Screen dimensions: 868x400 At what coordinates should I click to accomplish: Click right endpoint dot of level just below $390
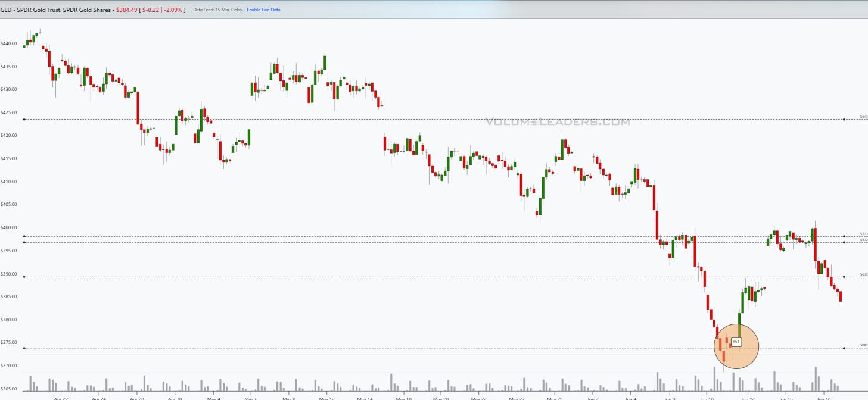[x=844, y=277]
